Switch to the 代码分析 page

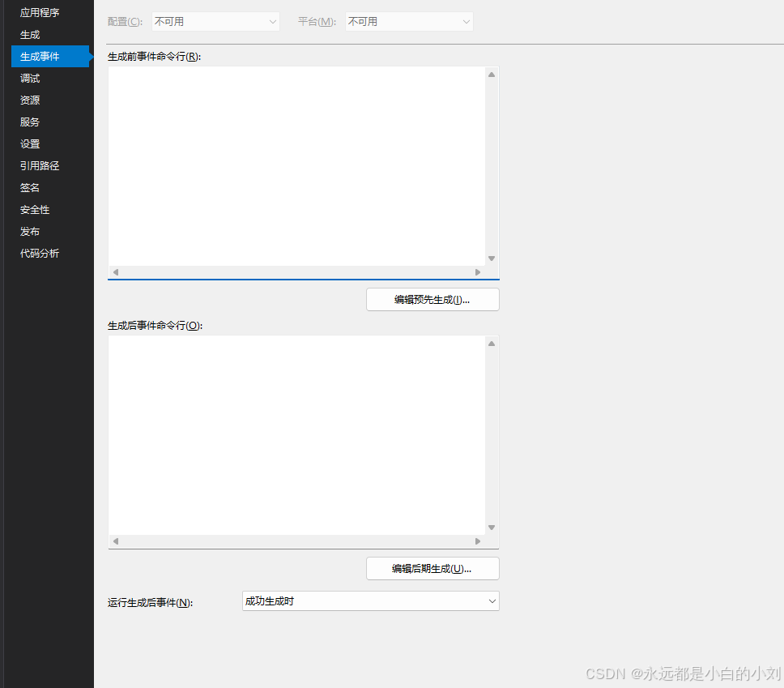click(39, 253)
